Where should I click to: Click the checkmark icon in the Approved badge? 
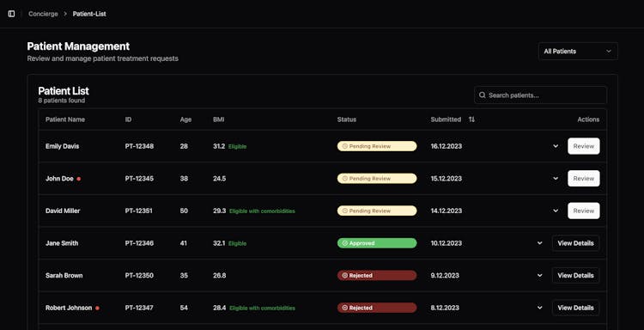344,243
